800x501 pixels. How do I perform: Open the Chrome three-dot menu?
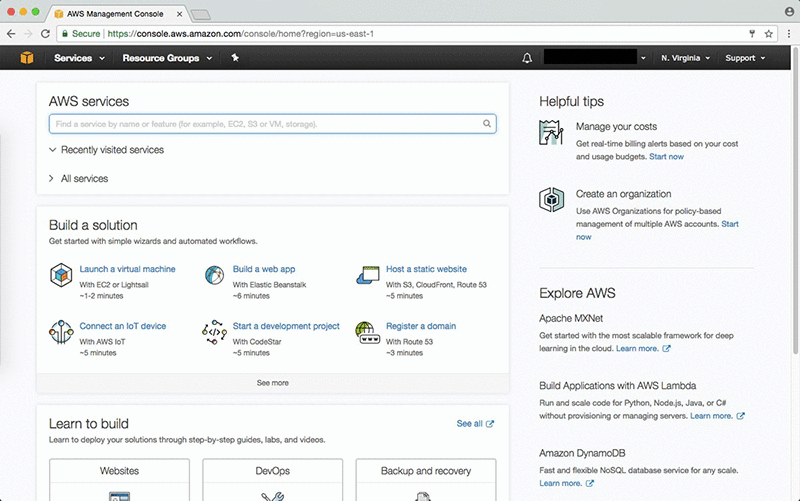point(789,34)
